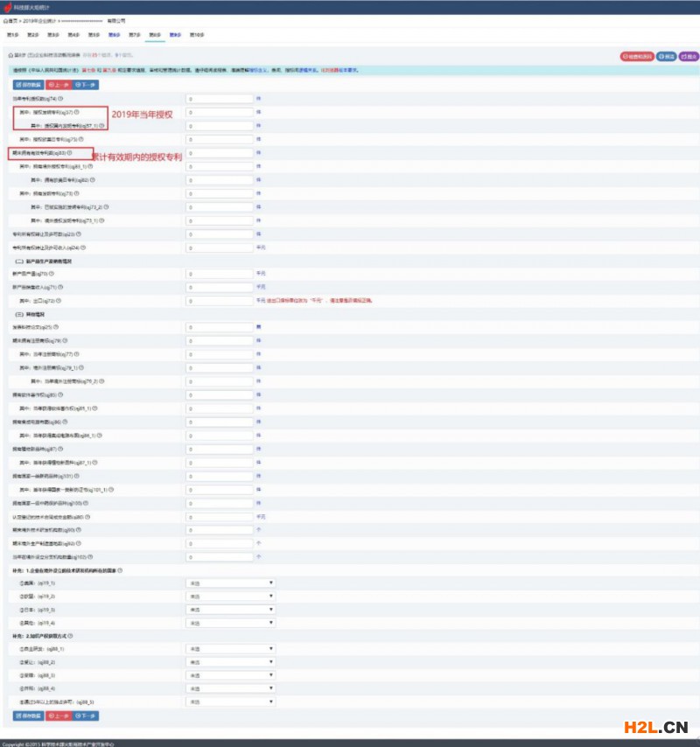Click help icon beside qg102 label
The height and width of the screenshot is (747, 700).
(x=89, y=556)
